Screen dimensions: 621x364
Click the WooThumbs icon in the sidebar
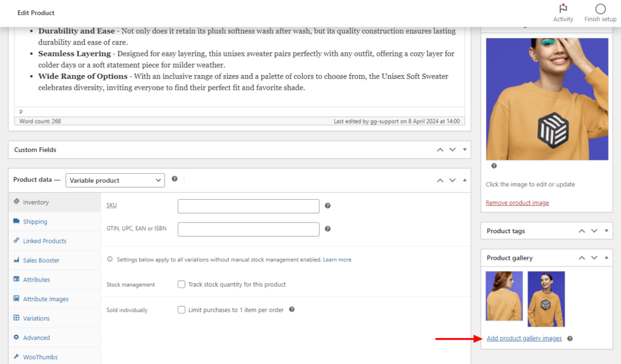[x=17, y=357]
